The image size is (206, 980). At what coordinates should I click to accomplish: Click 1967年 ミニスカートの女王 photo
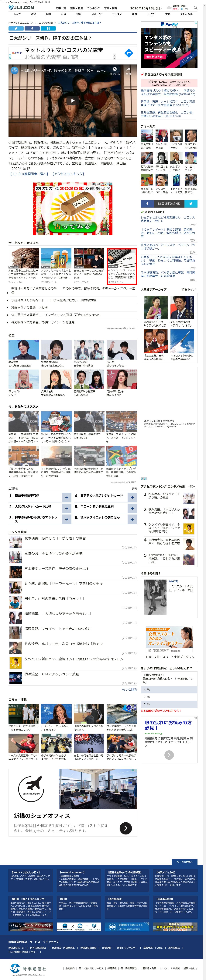point(155,597)
